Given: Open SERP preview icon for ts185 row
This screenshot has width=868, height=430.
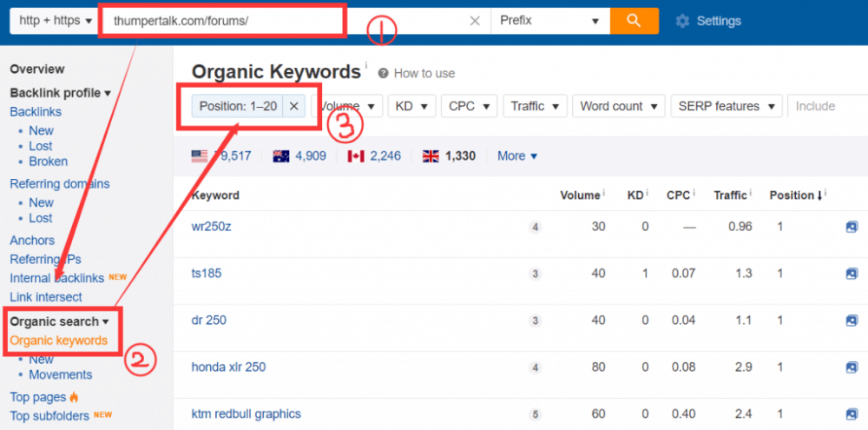Looking at the screenshot, I should (852, 274).
